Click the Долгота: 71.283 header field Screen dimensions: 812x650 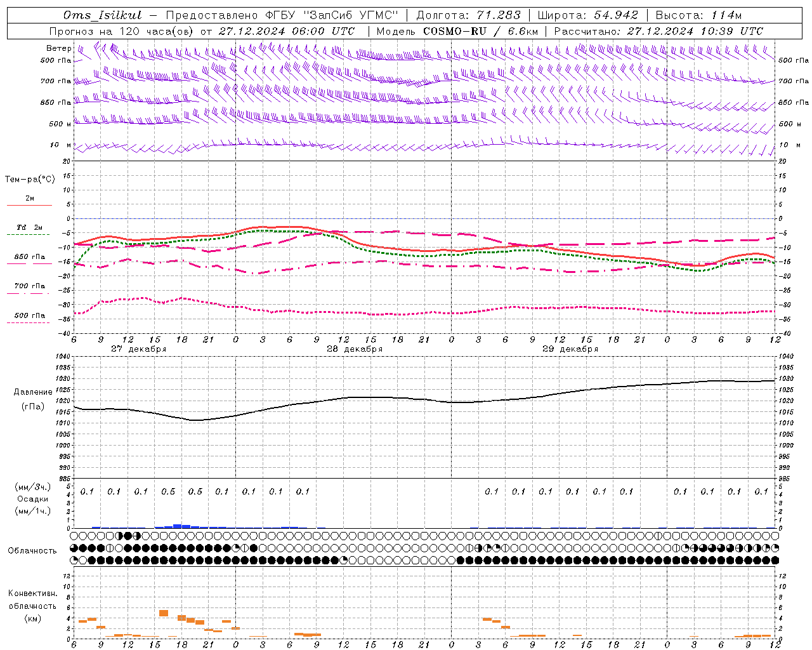coord(468,15)
